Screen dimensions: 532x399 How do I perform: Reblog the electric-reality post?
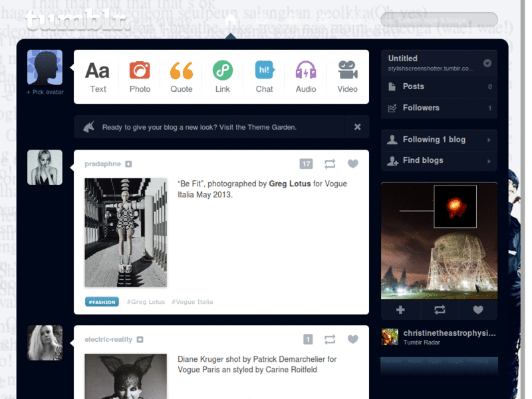[x=329, y=340]
